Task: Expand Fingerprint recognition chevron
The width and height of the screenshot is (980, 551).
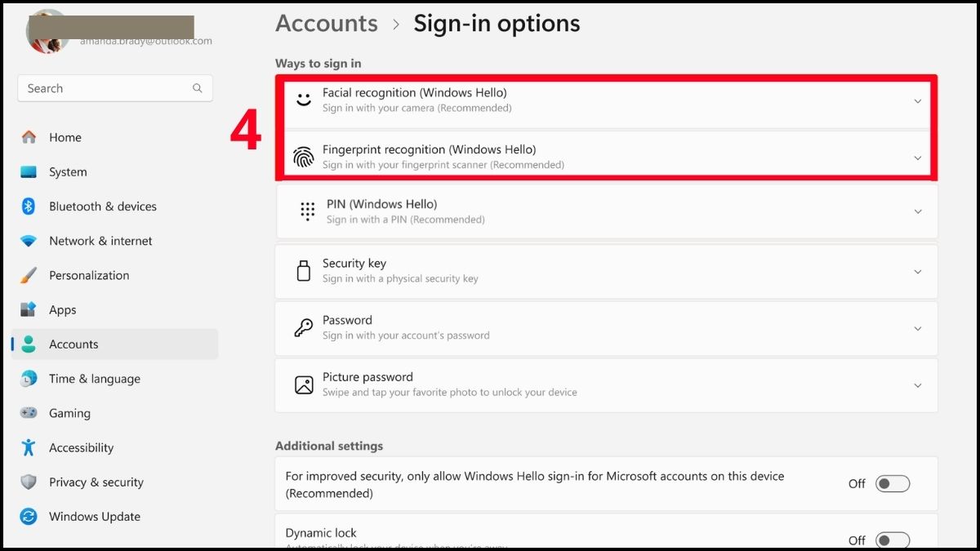Action: (917, 158)
